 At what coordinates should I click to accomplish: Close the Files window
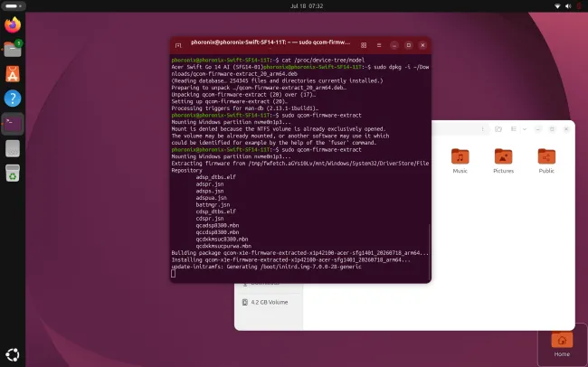click(x=566, y=129)
